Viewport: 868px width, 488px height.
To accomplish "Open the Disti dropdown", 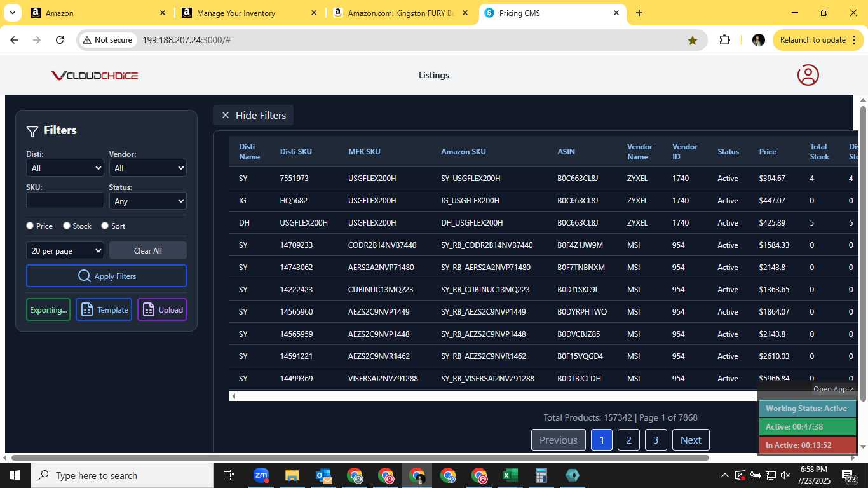I will click(65, 168).
